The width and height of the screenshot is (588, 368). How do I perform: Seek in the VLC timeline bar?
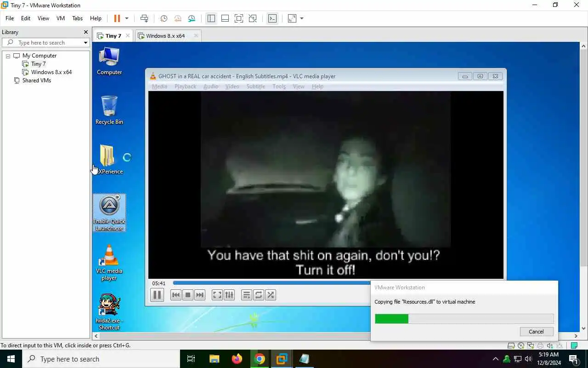pyautogui.click(x=271, y=283)
